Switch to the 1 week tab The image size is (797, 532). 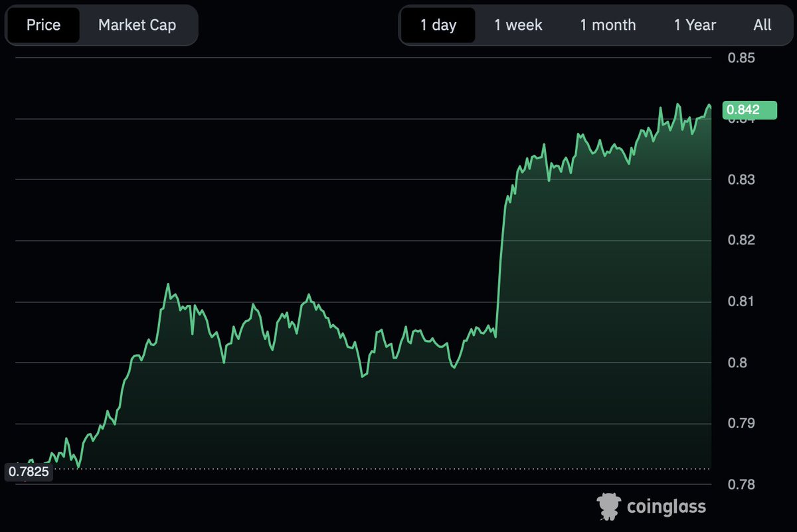click(517, 25)
